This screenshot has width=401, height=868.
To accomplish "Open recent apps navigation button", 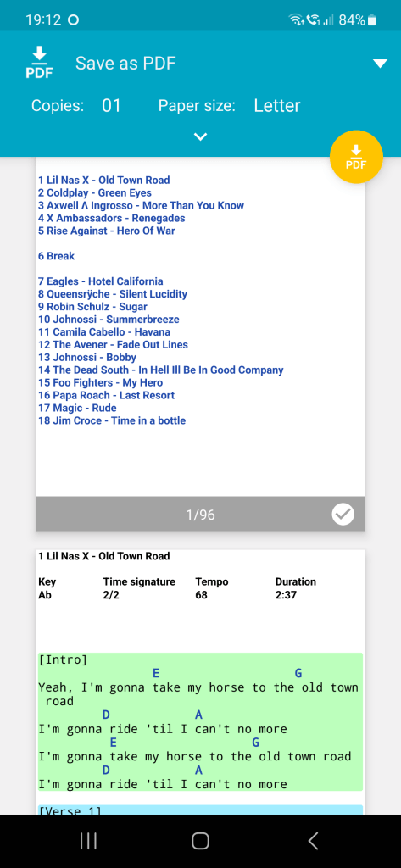I will (88, 841).
